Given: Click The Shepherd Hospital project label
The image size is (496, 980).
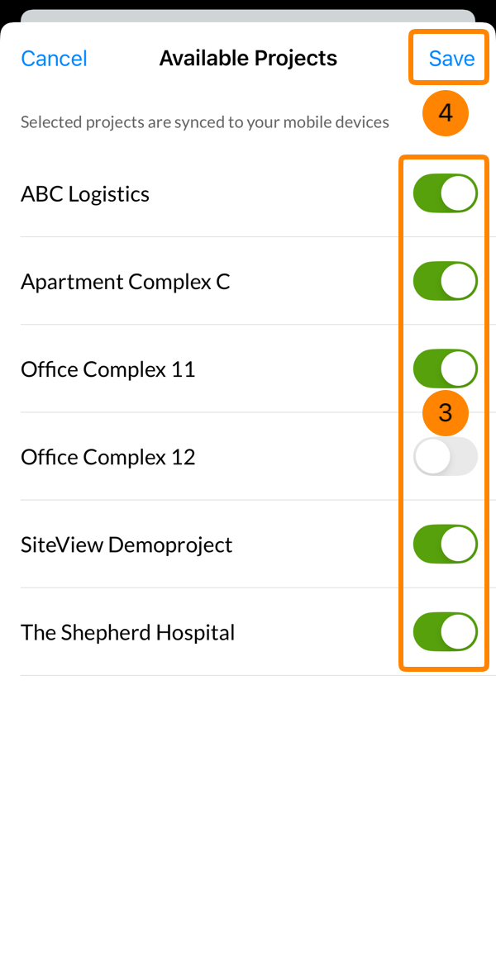Looking at the screenshot, I should tap(127, 632).
